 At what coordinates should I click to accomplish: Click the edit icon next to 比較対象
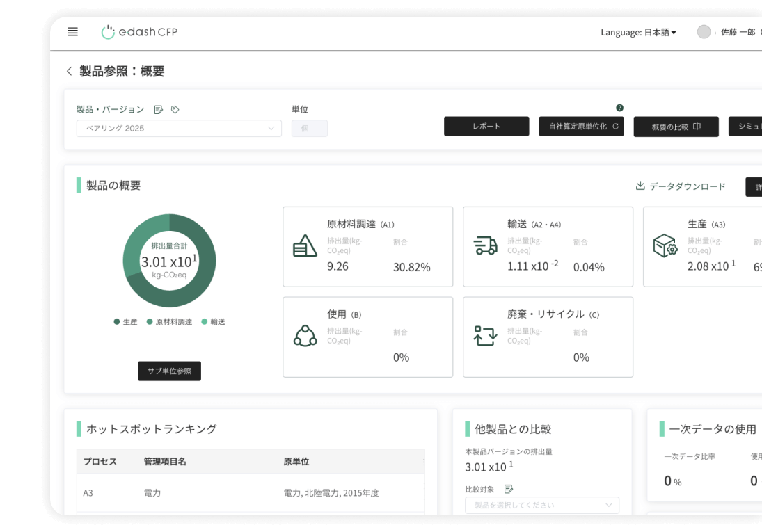(x=508, y=489)
